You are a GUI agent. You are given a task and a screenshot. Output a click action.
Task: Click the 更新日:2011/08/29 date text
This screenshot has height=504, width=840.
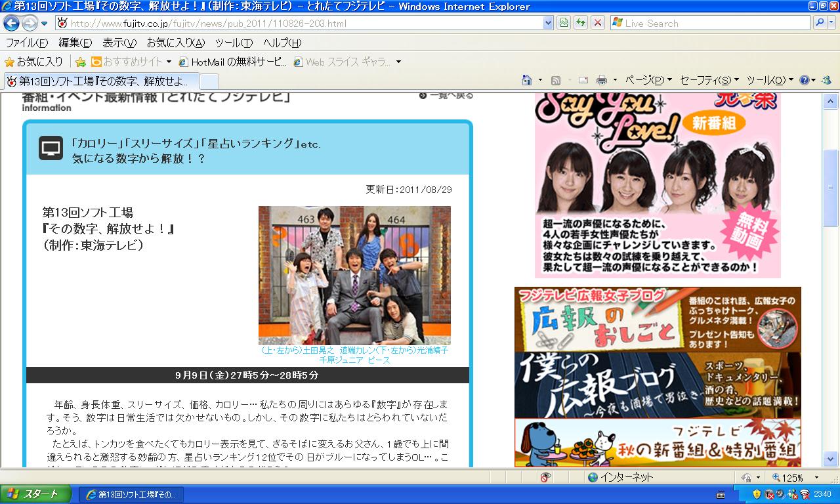(409, 190)
